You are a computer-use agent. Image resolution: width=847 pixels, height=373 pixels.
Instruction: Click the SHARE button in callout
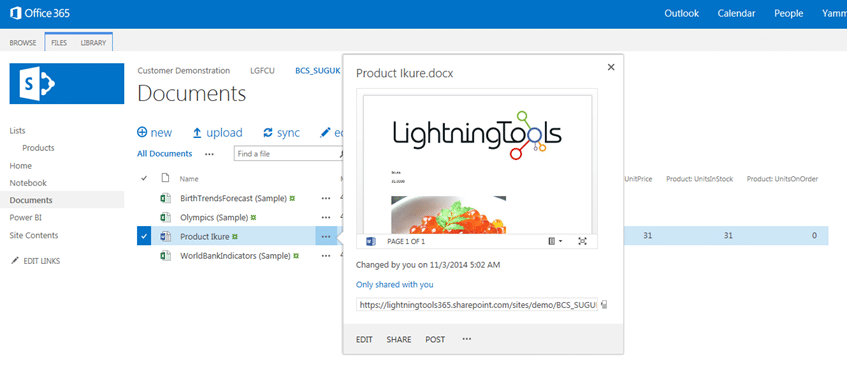point(399,340)
